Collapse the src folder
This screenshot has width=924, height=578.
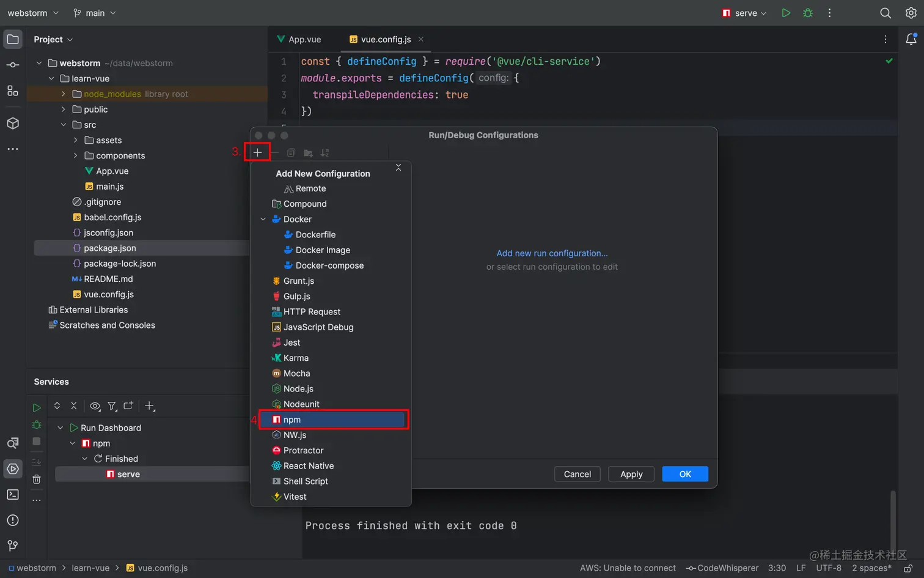64,125
